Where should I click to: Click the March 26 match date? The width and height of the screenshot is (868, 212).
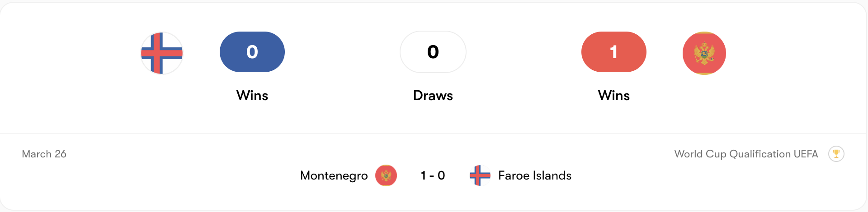click(x=44, y=154)
